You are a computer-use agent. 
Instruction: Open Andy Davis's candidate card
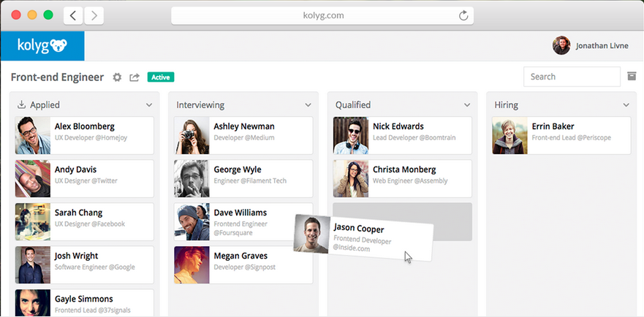(84, 179)
